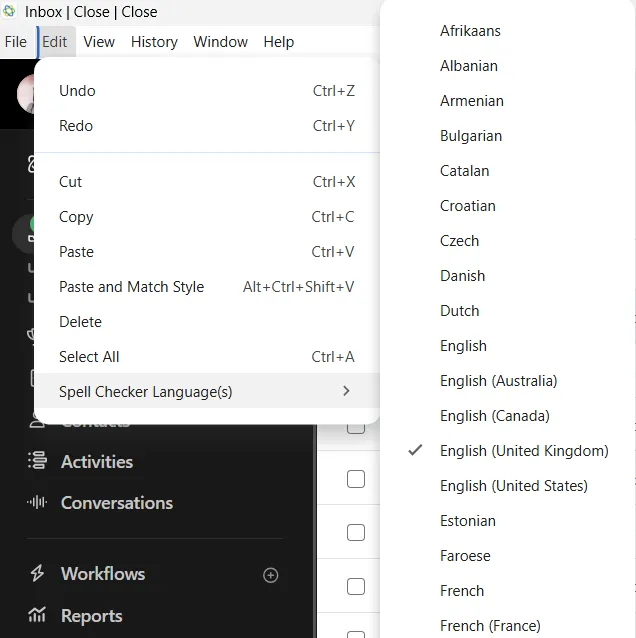The image size is (636, 638).
Task: Tick the checkbox beside Activities row
Action: click(356, 479)
